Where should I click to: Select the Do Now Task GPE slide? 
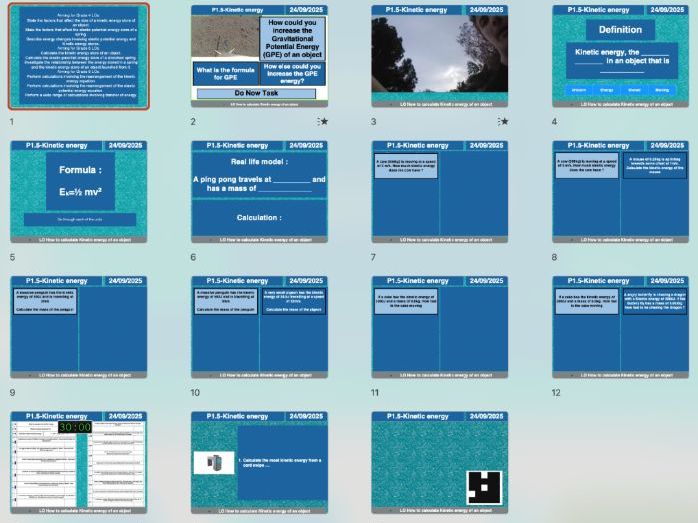tap(258, 56)
